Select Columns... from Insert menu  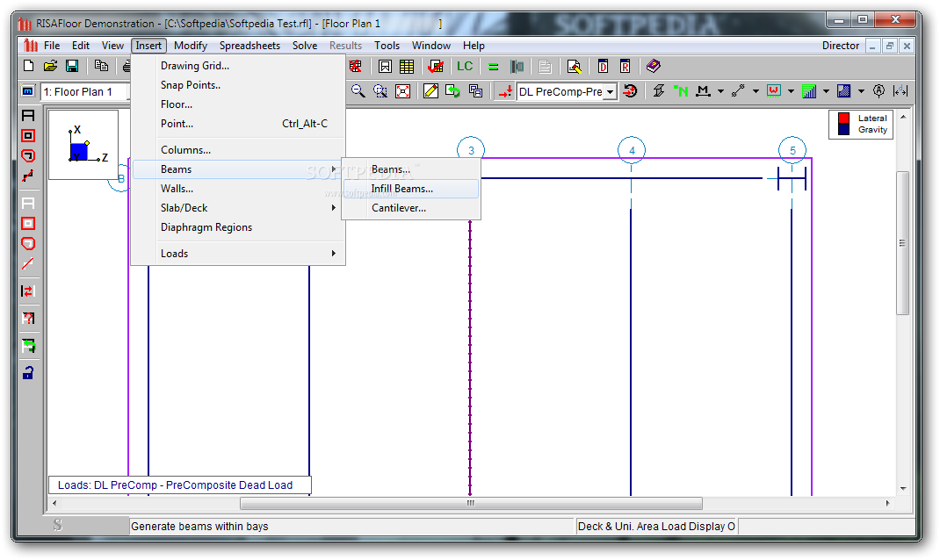pos(237,150)
